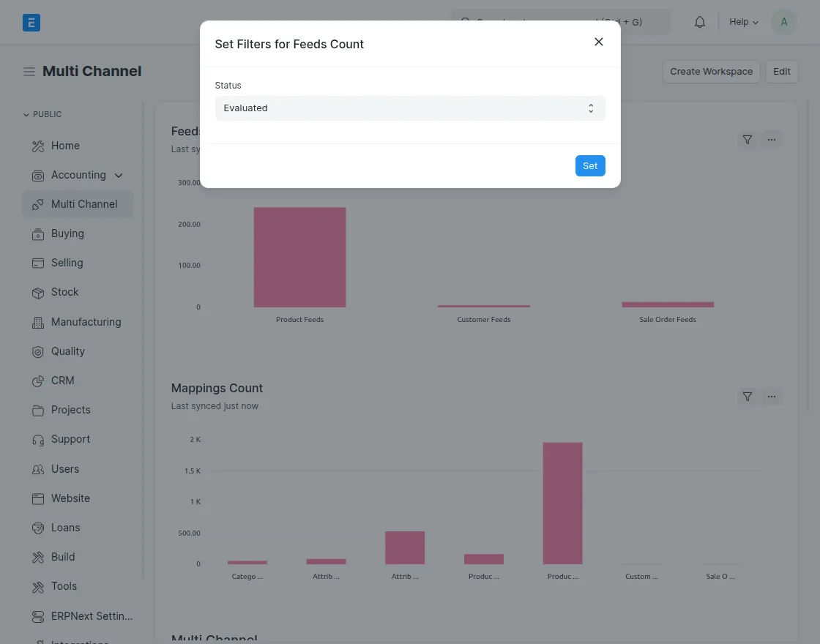The height and width of the screenshot is (644, 820).
Task: Open the Help dropdown
Action: [x=742, y=21]
